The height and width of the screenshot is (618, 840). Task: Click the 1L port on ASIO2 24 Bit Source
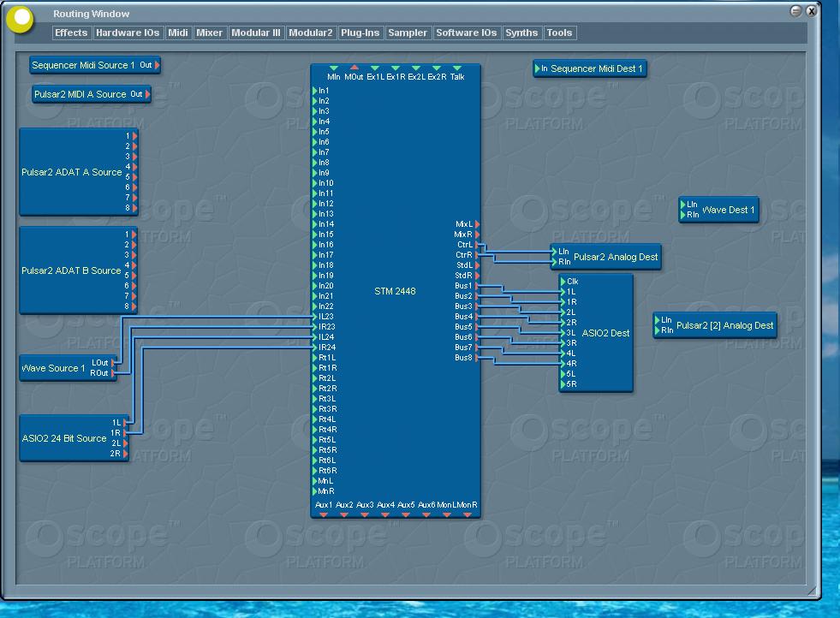(x=125, y=423)
